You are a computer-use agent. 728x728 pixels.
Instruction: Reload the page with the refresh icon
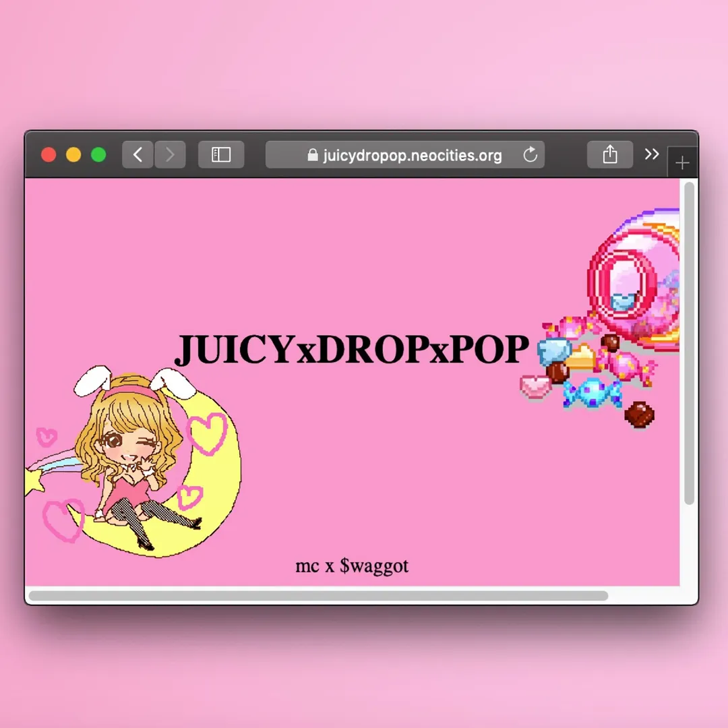(x=530, y=155)
